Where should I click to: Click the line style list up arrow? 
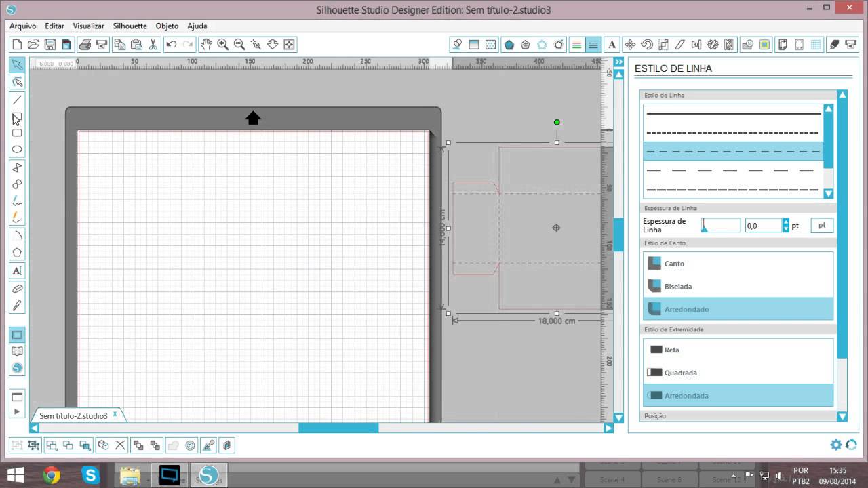[x=828, y=108]
